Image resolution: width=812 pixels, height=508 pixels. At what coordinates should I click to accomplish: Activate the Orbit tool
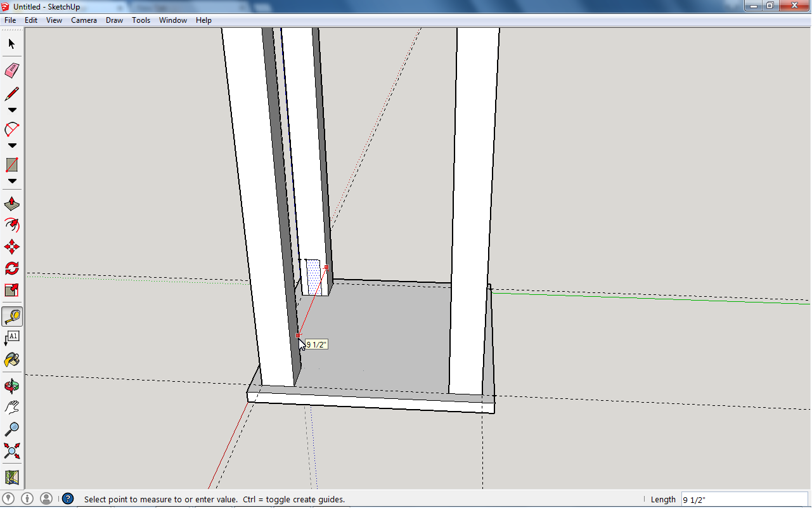[11, 385]
